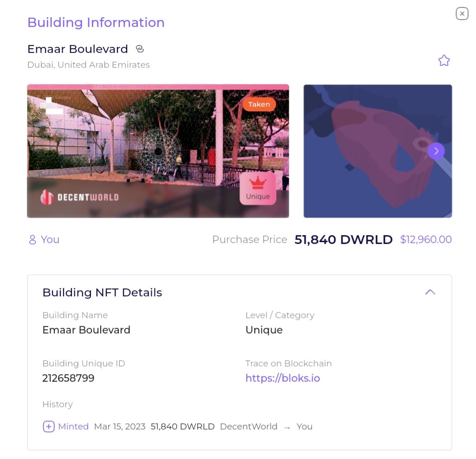Click the Level / Category value 'Unique'
This screenshot has width=476, height=459.
click(x=264, y=330)
